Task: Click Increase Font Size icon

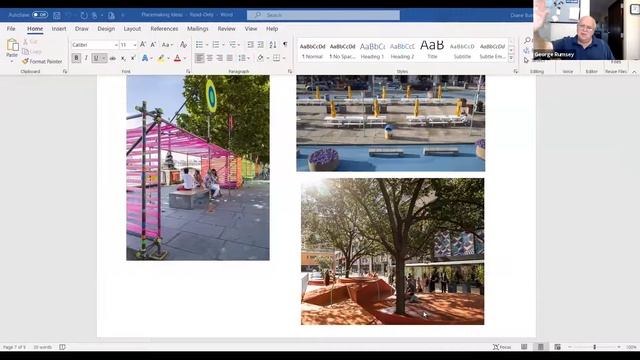Action: point(143,44)
